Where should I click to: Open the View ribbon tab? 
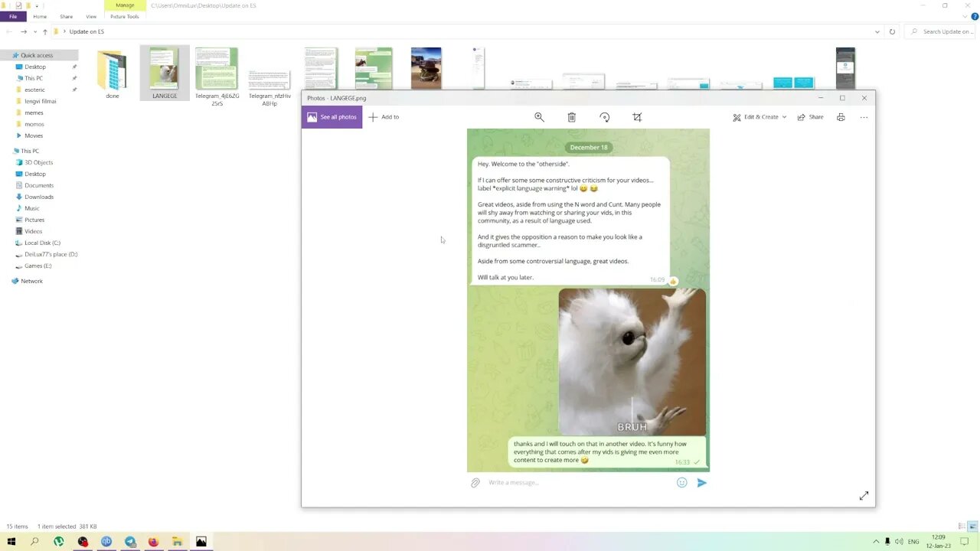tap(91, 16)
